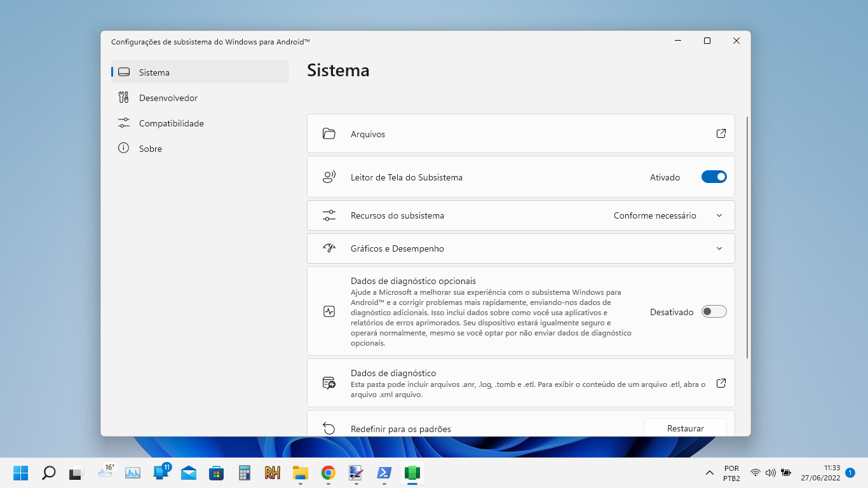Click the 'Redefinir para os padrões' label
The width and height of the screenshot is (868, 488).
[x=401, y=429]
